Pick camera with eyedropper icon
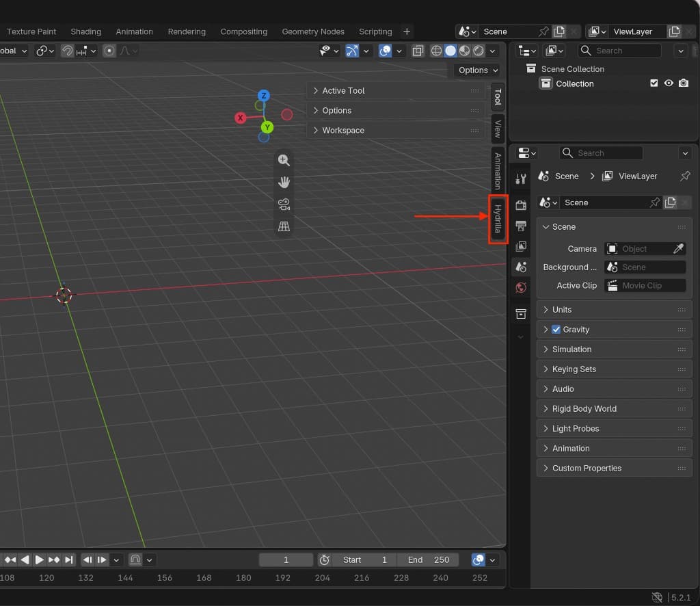 coord(678,249)
